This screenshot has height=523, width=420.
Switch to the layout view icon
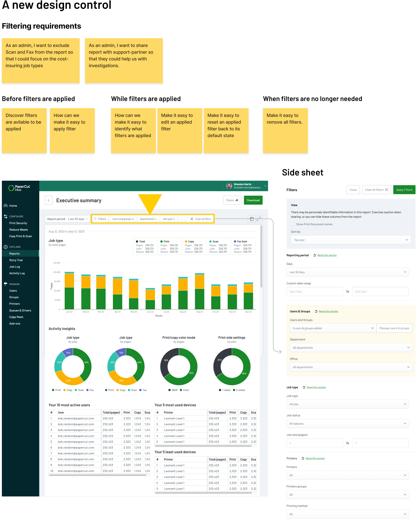[x=252, y=219]
